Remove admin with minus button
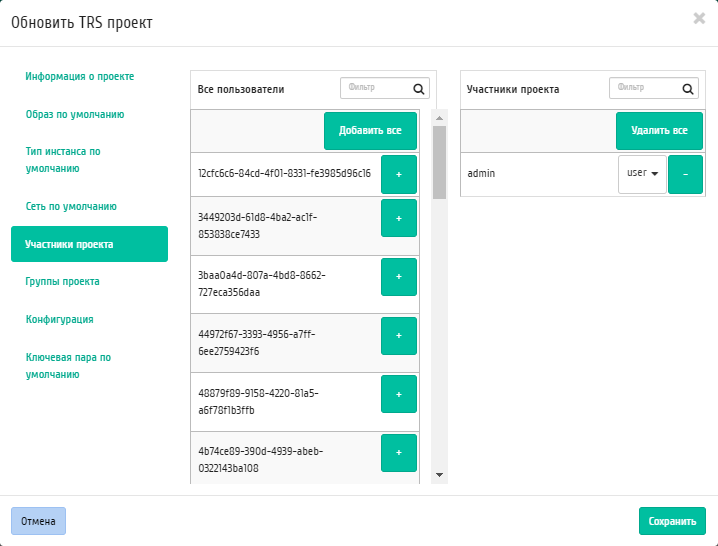 [x=685, y=174]
